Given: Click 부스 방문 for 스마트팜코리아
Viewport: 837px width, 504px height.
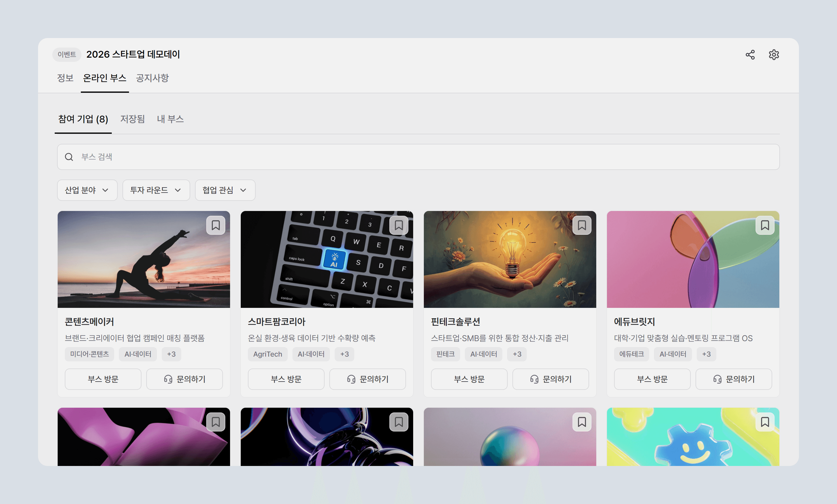Looking at the screenshot, I should point(286,379).
